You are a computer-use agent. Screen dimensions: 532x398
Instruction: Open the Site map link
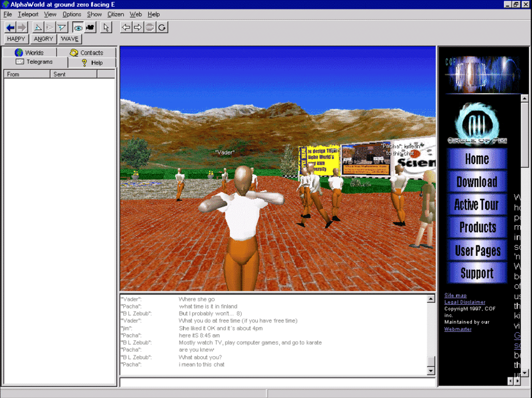click(455, 295)
